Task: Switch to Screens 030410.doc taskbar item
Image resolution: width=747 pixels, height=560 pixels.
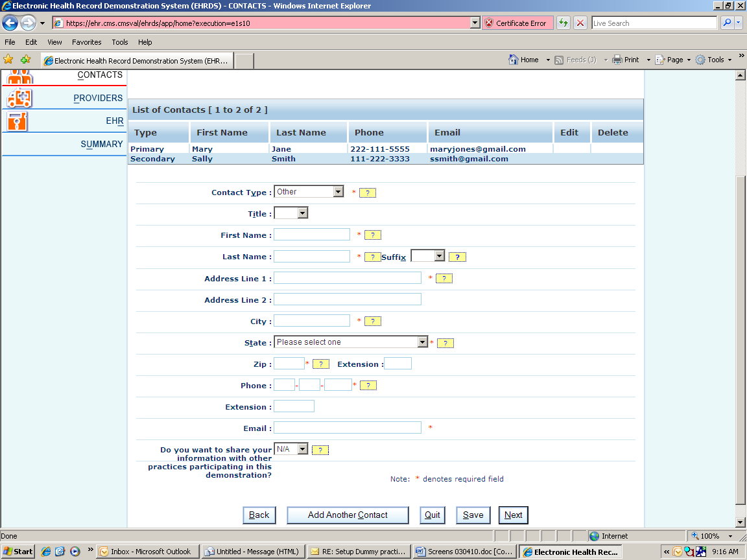Action: (x=465, y=552)
